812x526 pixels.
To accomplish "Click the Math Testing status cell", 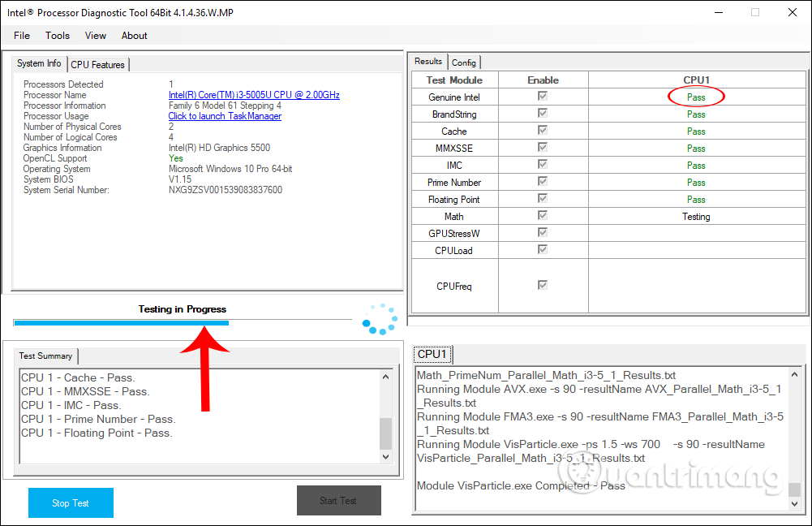I will coord(696,217).
